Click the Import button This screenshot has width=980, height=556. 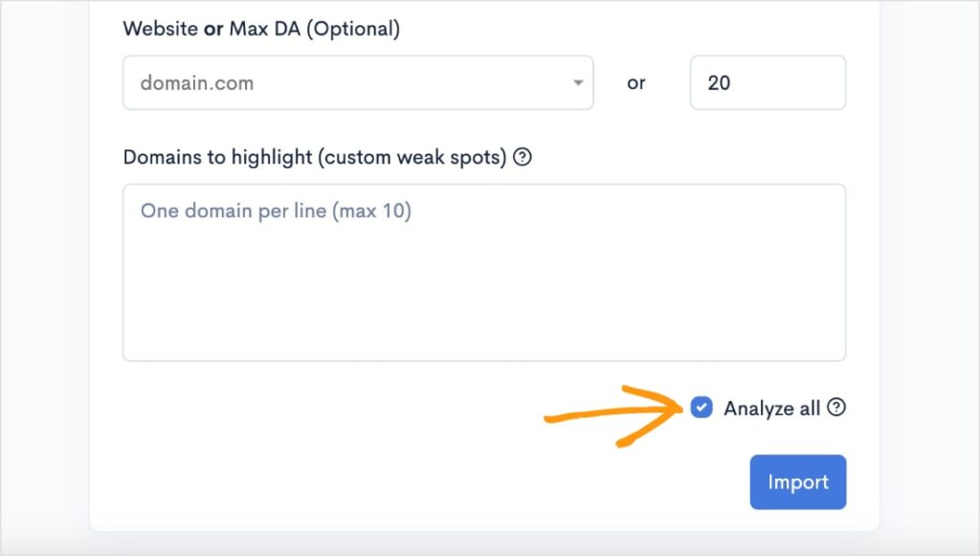798,482
